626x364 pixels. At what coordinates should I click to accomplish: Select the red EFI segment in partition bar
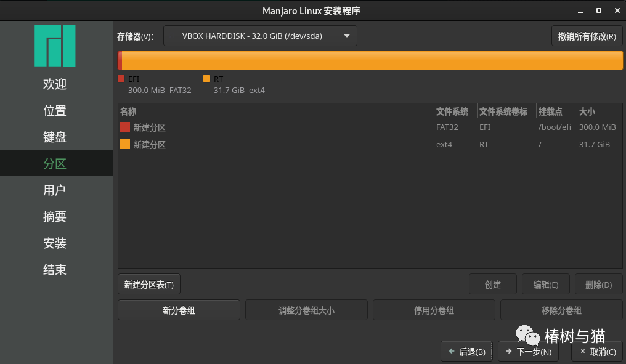pyautogui.click(x=120, y=60)
